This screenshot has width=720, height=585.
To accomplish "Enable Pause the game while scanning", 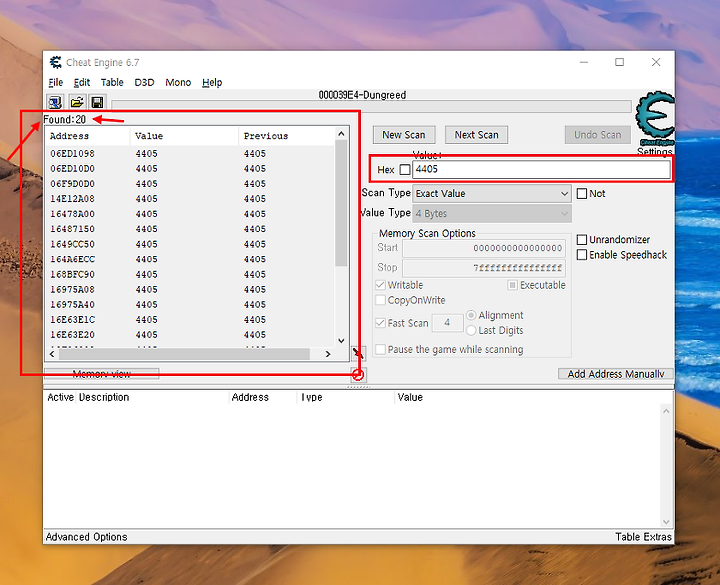I will pos(380,349).
